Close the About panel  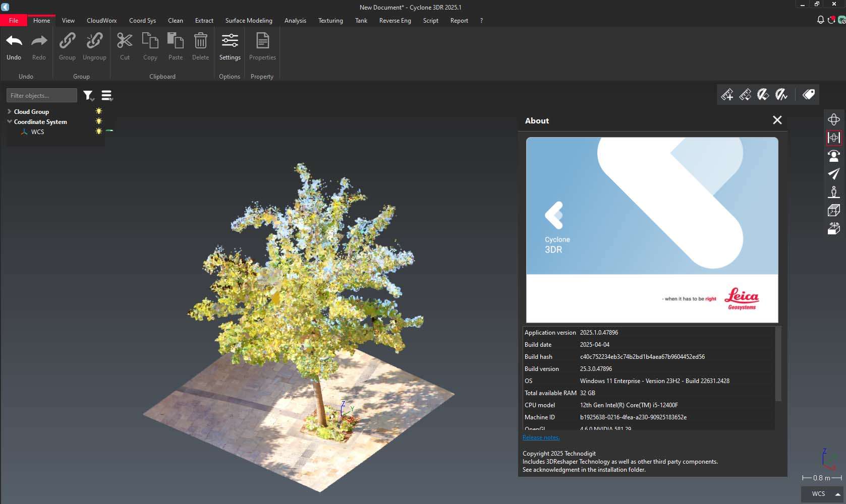(x=777, y=120)
